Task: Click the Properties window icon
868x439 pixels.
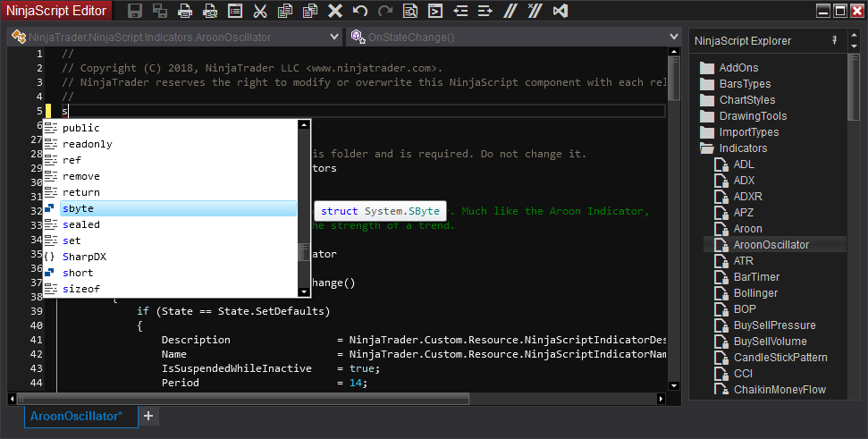Action: click(x=235, y=11)
